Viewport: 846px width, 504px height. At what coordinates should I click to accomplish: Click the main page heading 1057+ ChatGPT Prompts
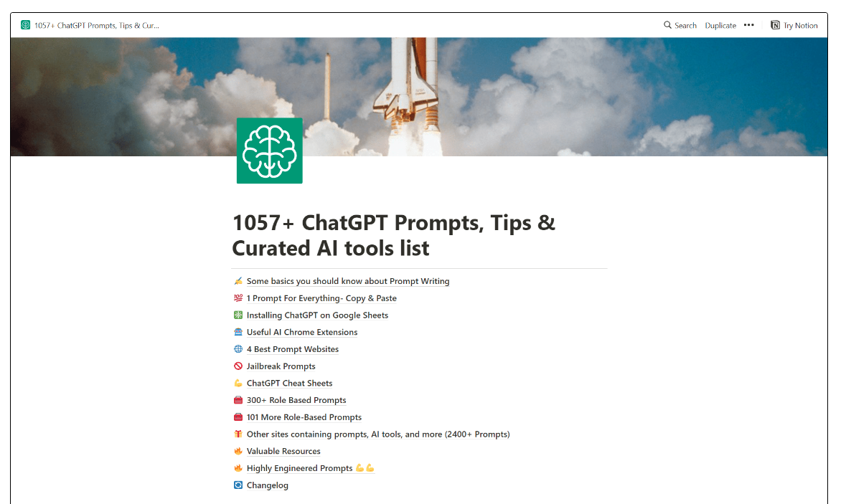pyautogui.click(x=394, y=236)
